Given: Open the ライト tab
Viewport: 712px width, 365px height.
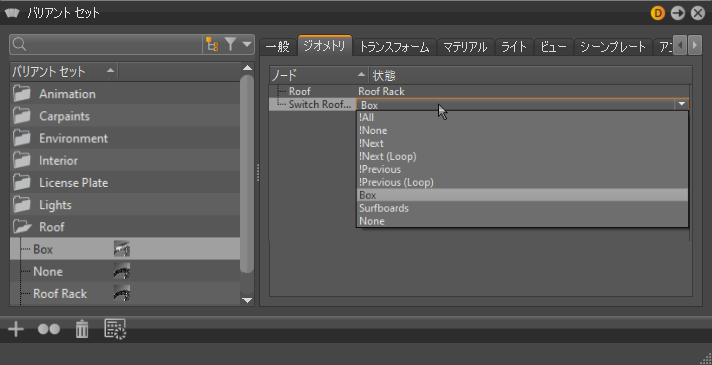Looking at the screenshot, I should [514, 47].
